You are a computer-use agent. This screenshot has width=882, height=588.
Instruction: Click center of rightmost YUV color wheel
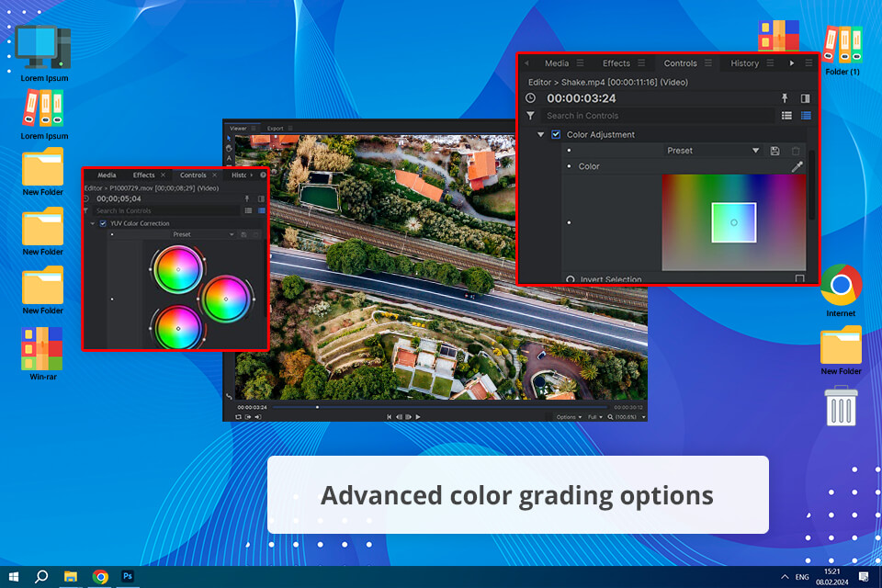pos(226,299)
